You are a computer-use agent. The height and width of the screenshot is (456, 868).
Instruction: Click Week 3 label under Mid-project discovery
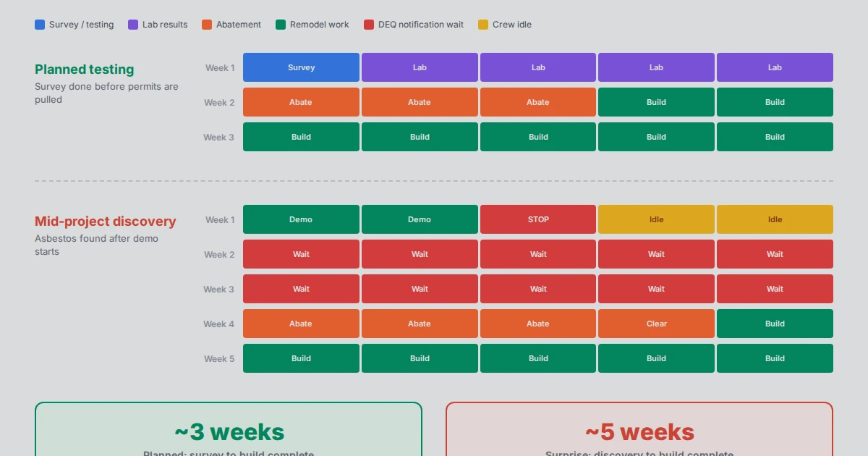(219, 290)
